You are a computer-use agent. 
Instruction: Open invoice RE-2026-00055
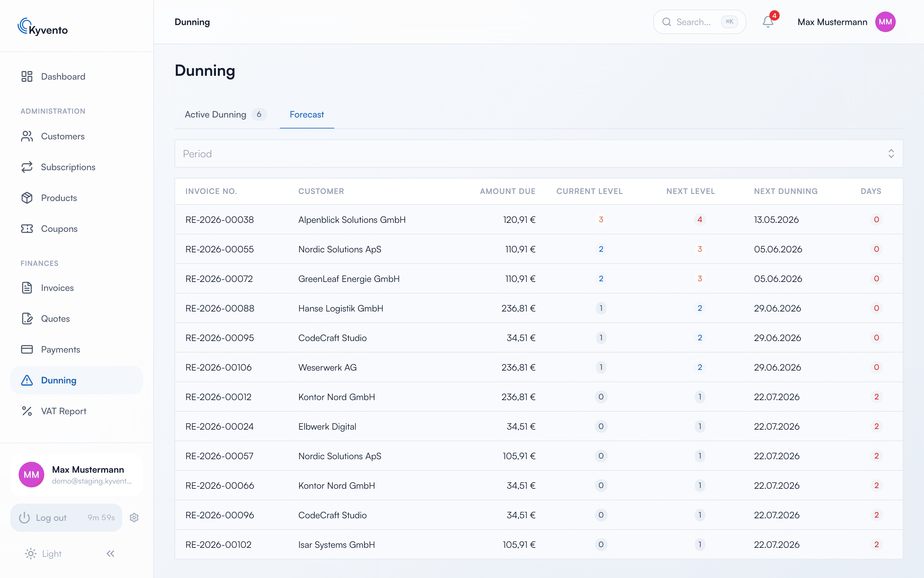tap(219, 249)
